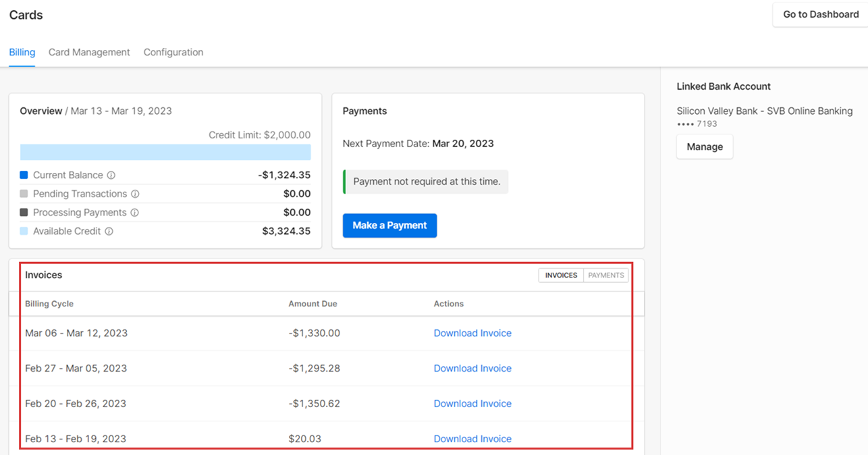Download invoice for Feb 20 - Feb 26, 2023
The width and height of the screenshot is (868, 455).
472,404
